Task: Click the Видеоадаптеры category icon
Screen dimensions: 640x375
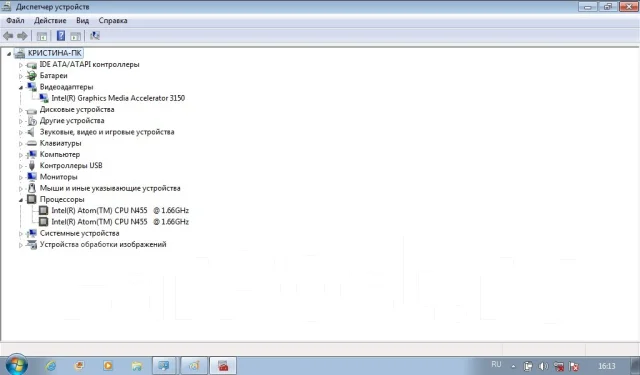Action: 31,87
